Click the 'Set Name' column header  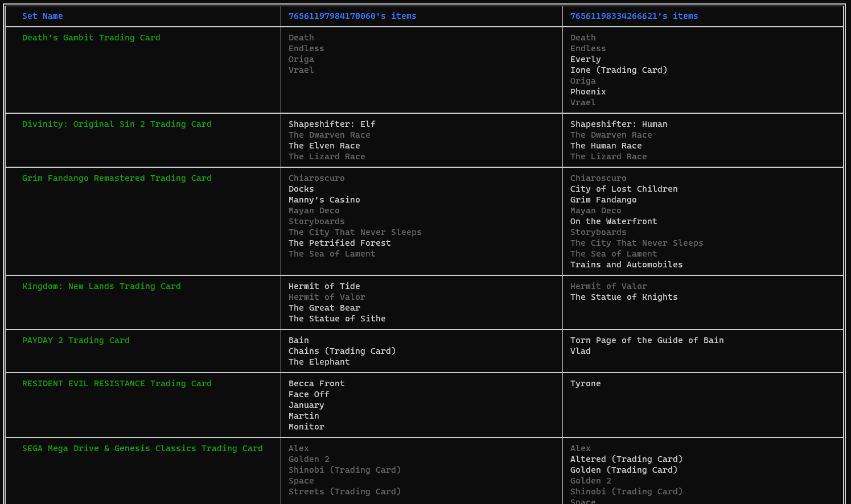[43, 16]
